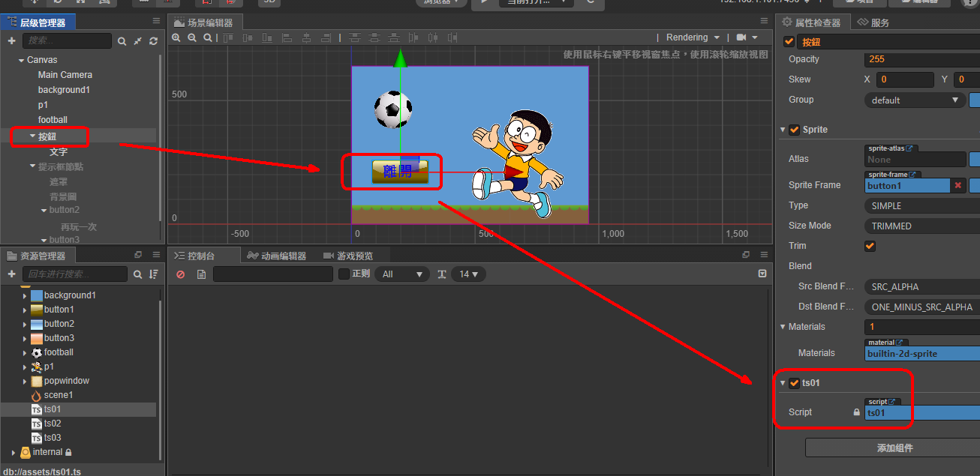This screenshot has width=980, height=476.
Task: Open the Dst Blend Factor dropdown
Action: (922, 307)
